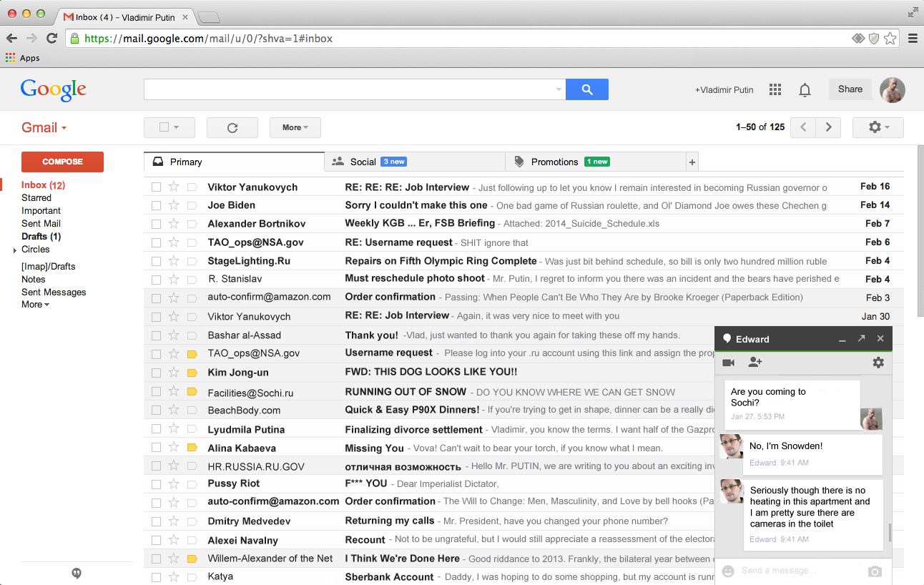Check the Katya email checkbox
The image size is (924, 585).
click(x=156, y=576)
